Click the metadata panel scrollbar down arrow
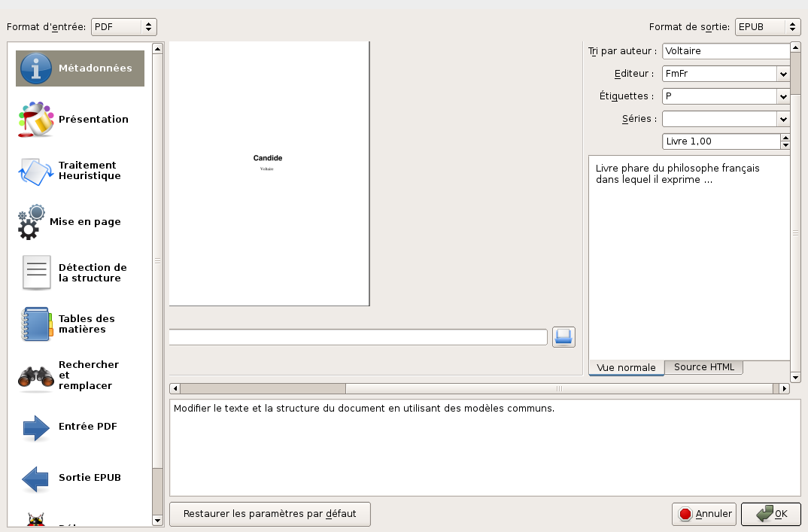This screenshot has width=808, height=532. coord(796,377)
